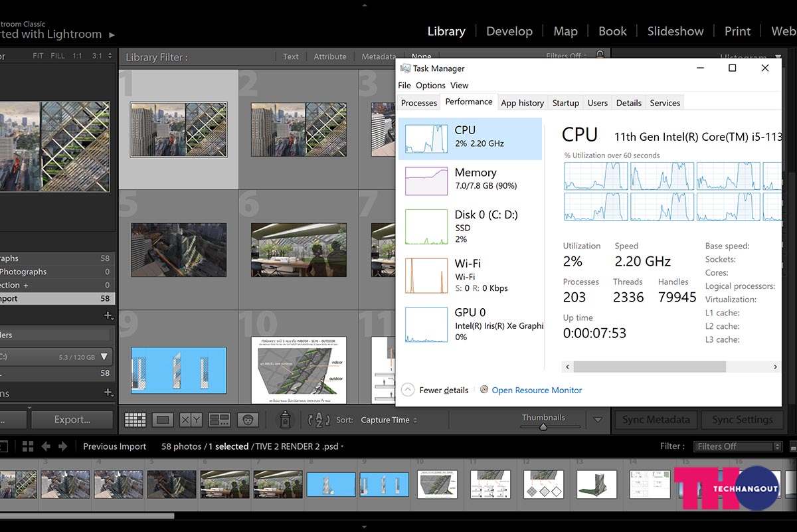Image resolution: width=797 pixels, height=532 pixels.
Task: Open Resource Monitor link
Action: 537,390
